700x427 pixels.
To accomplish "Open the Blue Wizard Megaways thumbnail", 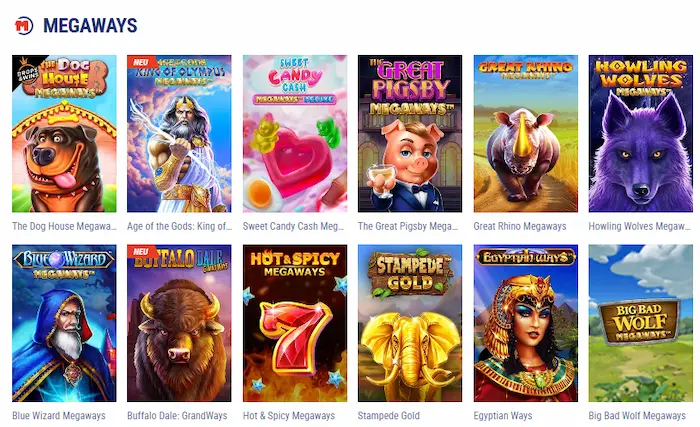I will (64, 323).
